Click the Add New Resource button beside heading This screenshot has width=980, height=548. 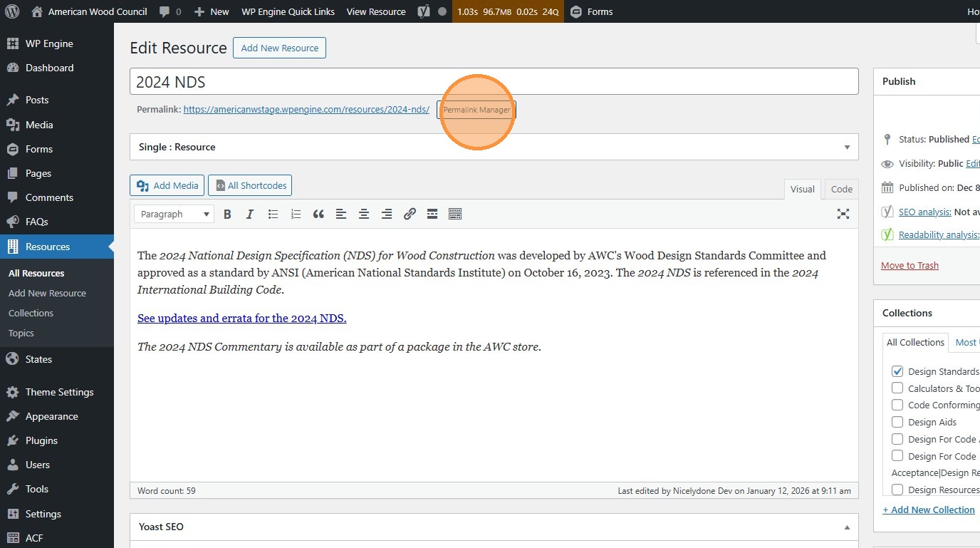(x=279, y=48)
